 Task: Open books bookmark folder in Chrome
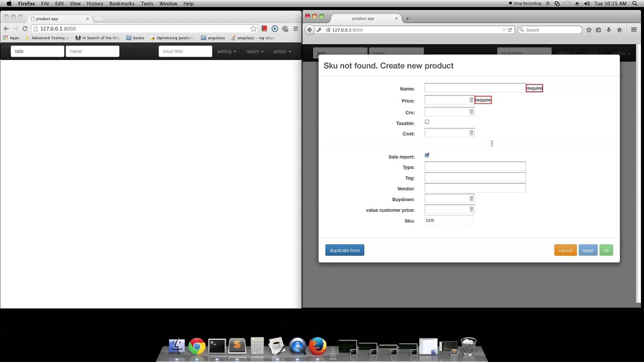coord(135,38)
